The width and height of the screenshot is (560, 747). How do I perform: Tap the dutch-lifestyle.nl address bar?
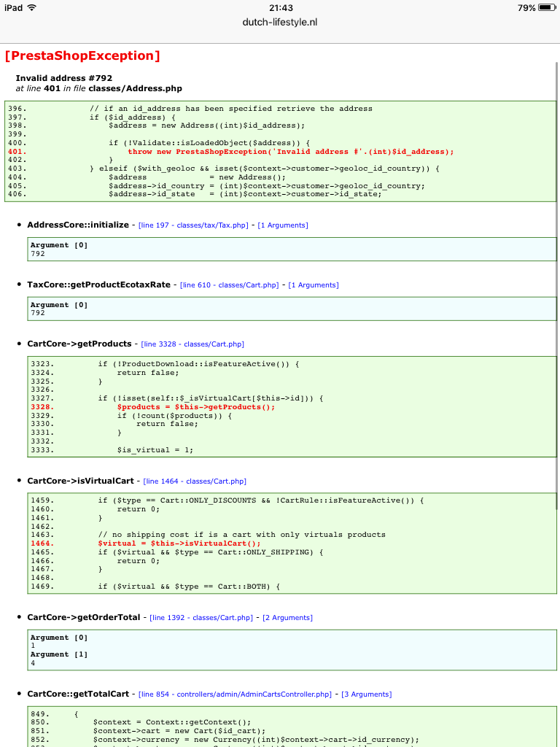click(x=280, y=23)
